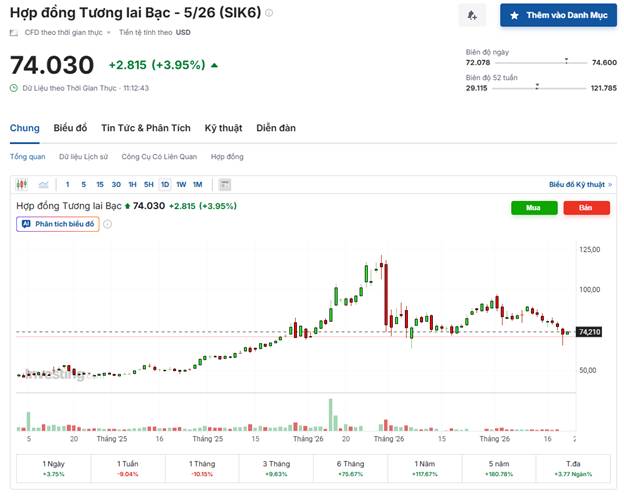Open the Kỹ thuật tab

[x=223, y=128]
